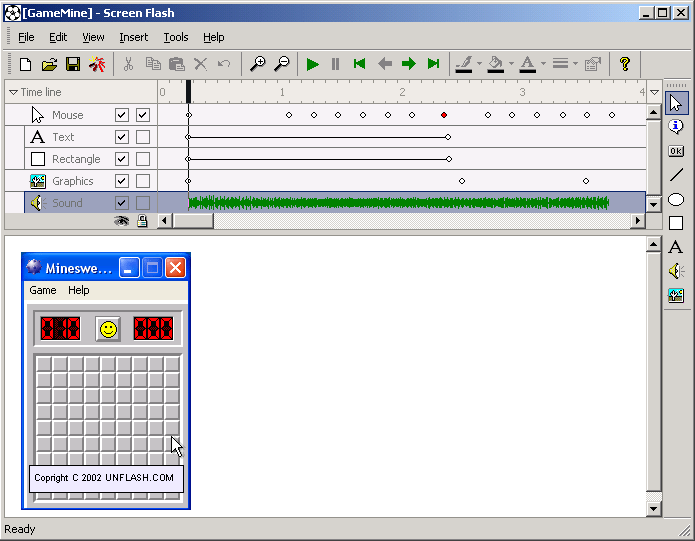
Task: Click the yellow question mark help icon
Action: 625,64
